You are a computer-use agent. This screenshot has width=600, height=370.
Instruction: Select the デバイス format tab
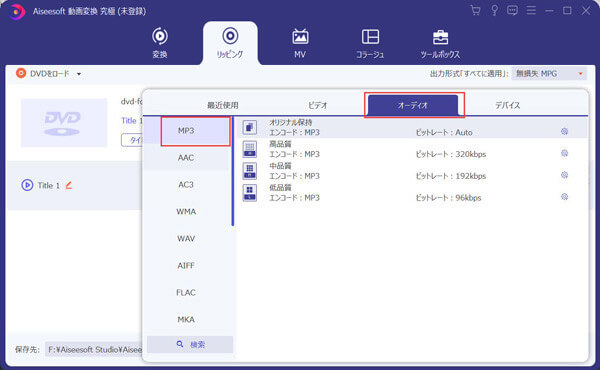coord(508,105)
